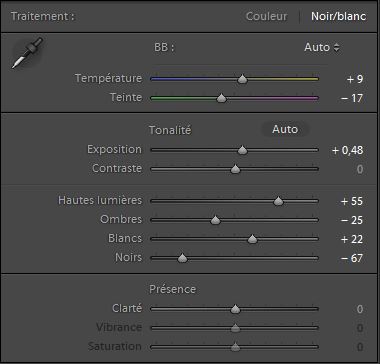Click the Ombres slider handle
This screenshot has height=364, width=380.
215,220
